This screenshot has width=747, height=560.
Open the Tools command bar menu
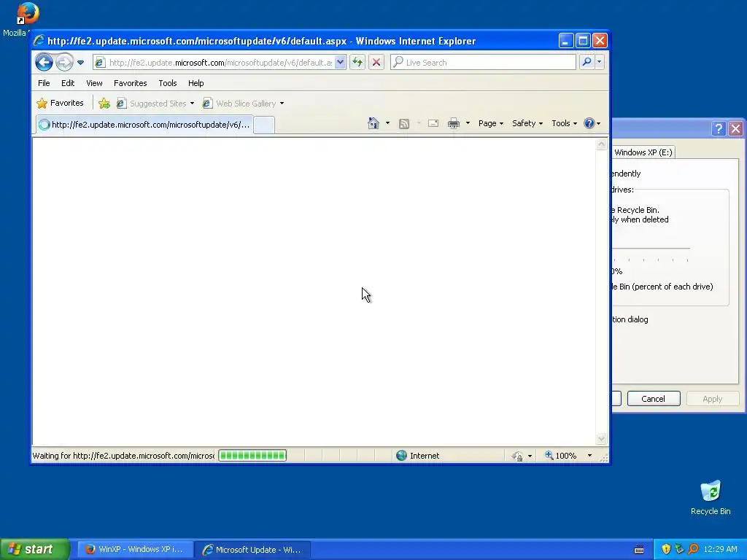(564, 123)
